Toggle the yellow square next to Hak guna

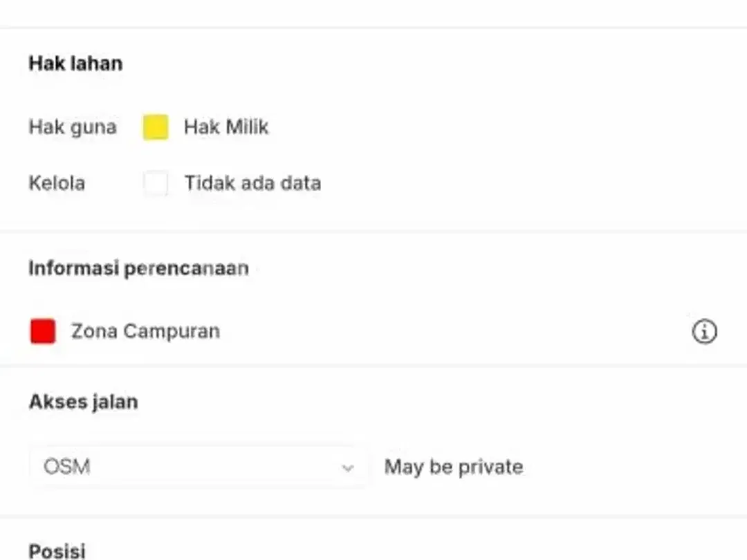pos(156,127)
